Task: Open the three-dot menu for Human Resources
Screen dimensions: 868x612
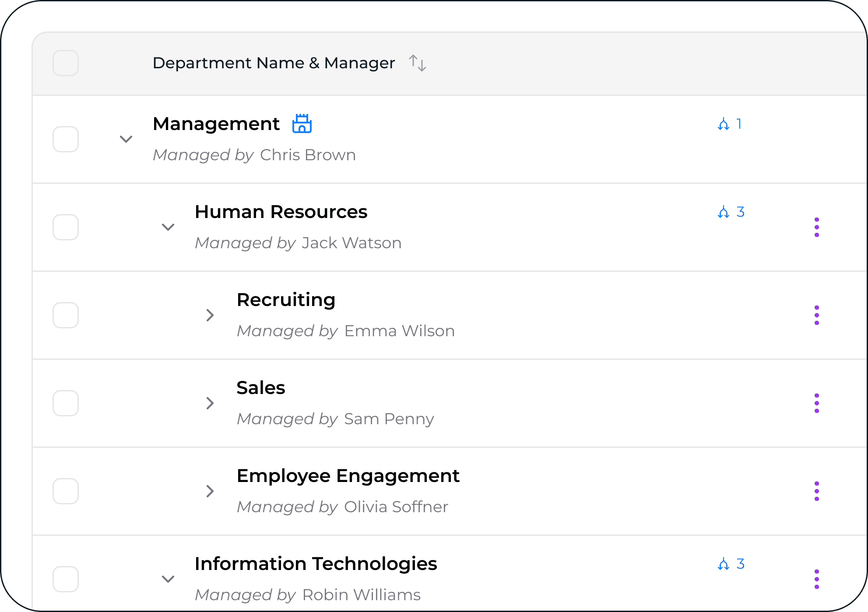Action: [816, 227]
